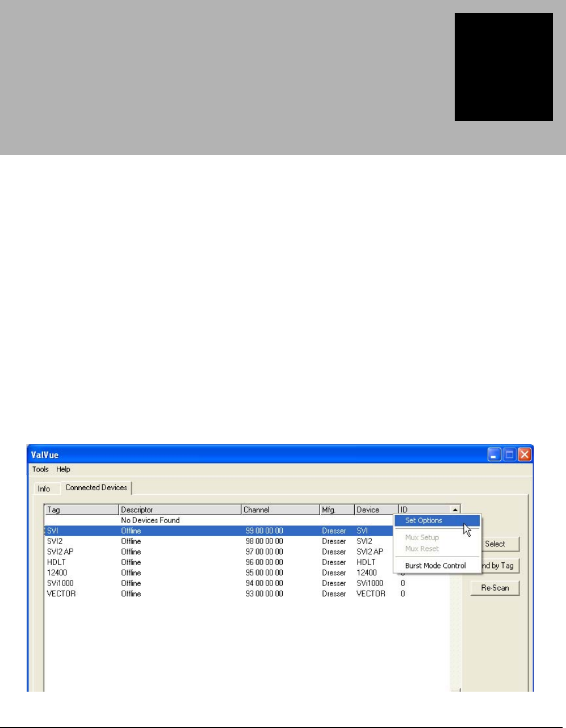The image size is (566, 728).
Task: Click the No Devices Found entry
Action: tap(150, 520)
